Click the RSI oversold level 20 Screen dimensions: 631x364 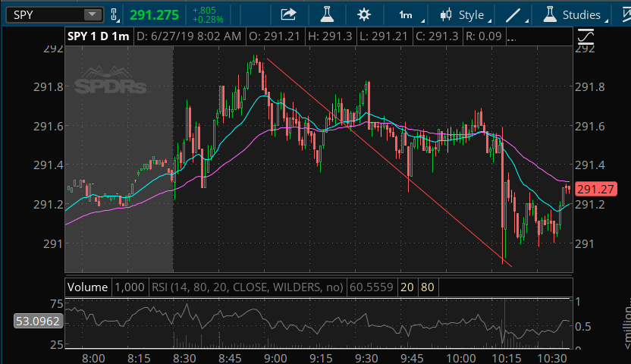[407, 287]
